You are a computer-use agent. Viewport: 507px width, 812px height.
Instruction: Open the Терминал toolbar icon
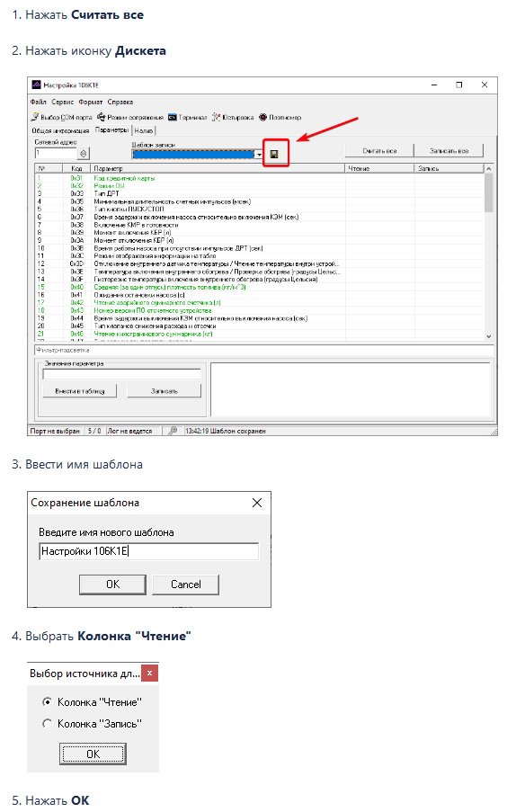[x=173, y=117]
